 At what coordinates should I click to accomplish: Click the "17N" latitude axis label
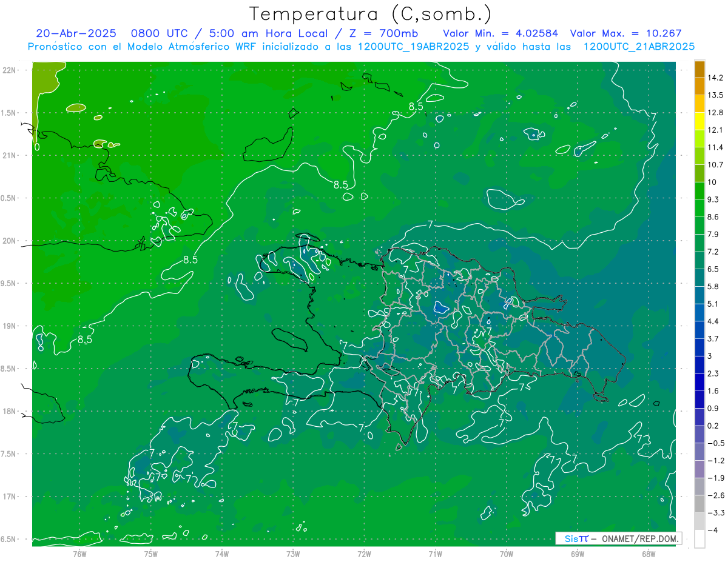point(10,497)
